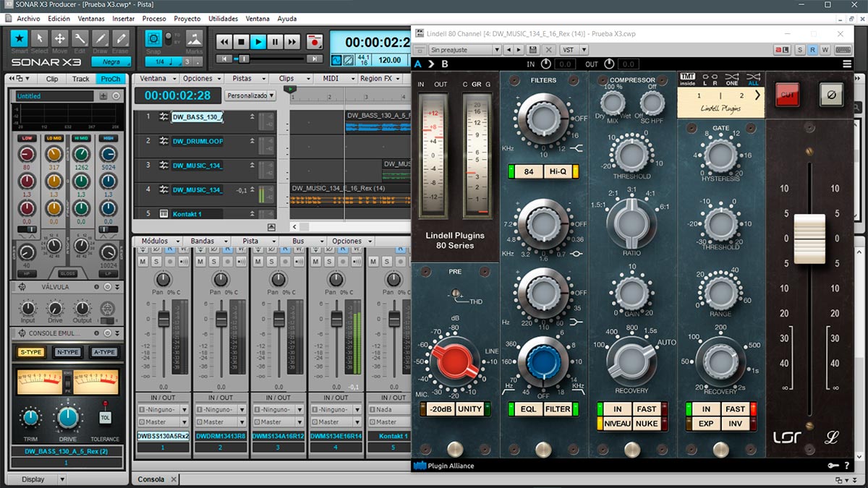This screenshot has height=488, width=868.
Task: Choose the Select tool
Action: click(40, 38)
